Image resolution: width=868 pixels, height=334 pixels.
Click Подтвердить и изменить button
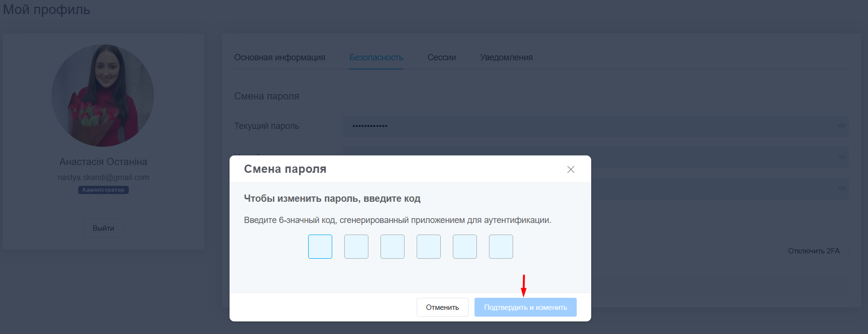(x=525, y=307)
